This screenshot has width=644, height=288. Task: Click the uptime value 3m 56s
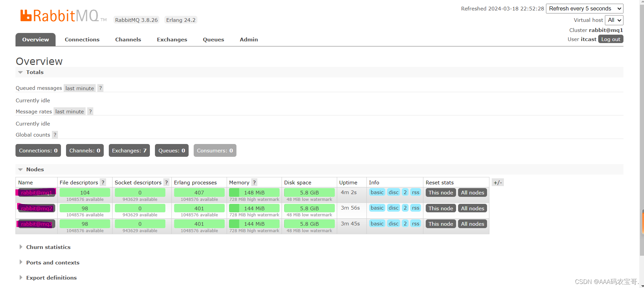point(350,208)
